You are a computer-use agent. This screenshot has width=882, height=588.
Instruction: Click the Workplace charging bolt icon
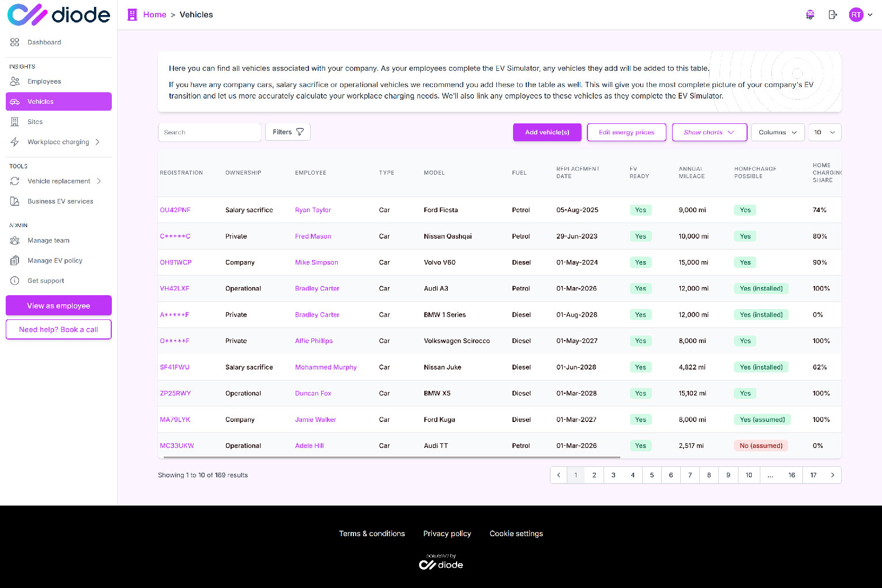pos(15,142)
